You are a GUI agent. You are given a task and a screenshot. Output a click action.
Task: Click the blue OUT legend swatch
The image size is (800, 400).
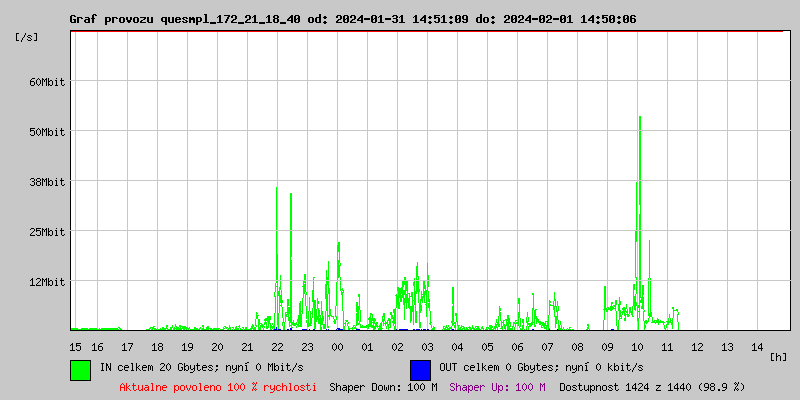coord(420,369)
